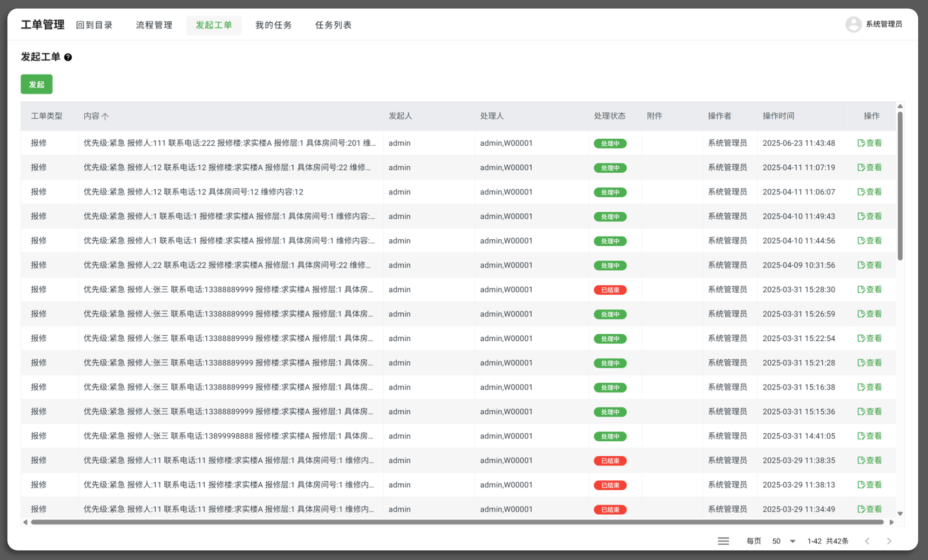
Task: Click the 查看 icon on an 已结束 row
Action: pyautogui.click(x=870, y=289)
